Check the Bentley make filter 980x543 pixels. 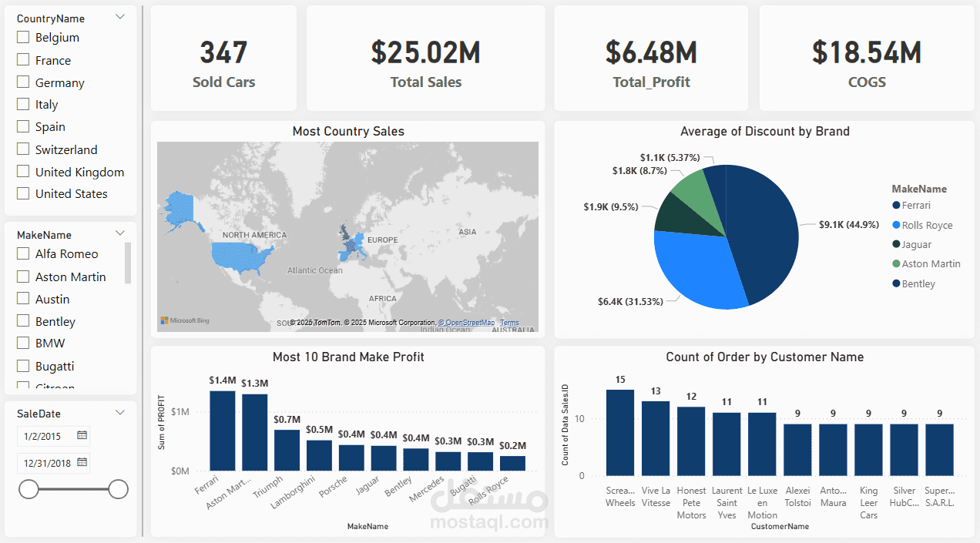tap(23, 321)
